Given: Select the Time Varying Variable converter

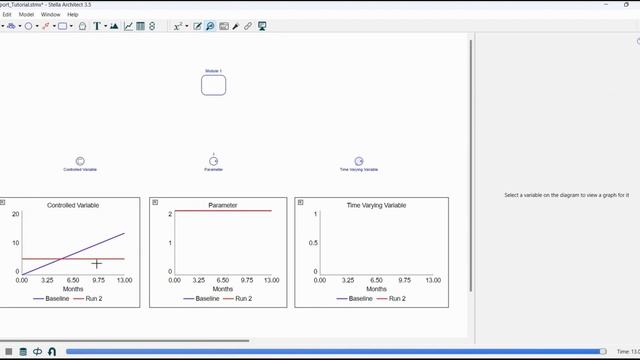Looking at the screenshot, I should (x=359, y=161).
